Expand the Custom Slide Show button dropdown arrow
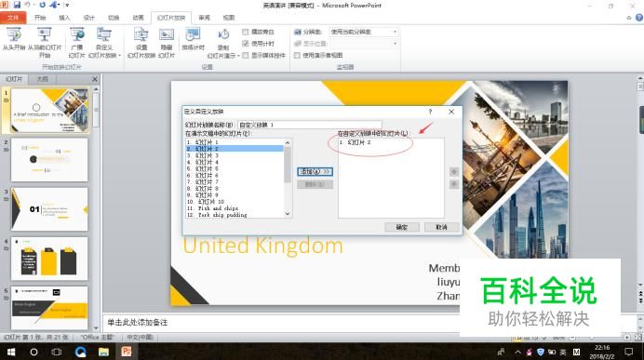Screen dimensions: 644x360 click(x=119, y=56)
